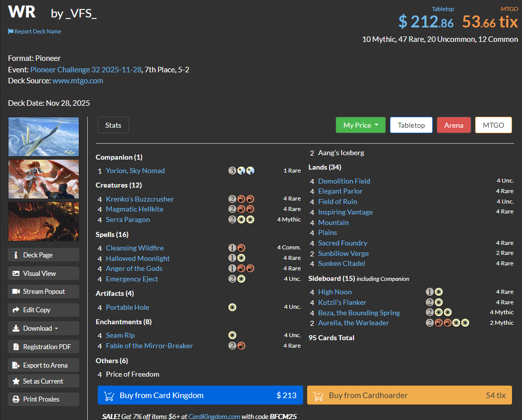This screenshot has width=522, height=420.
Task: Click the cart icon on Card Kingdom button
Action: tap(109, 396)
